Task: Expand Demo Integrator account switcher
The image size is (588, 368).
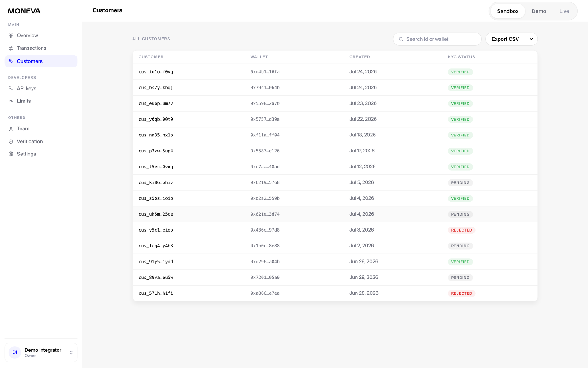Action: (x=41, y=353)
